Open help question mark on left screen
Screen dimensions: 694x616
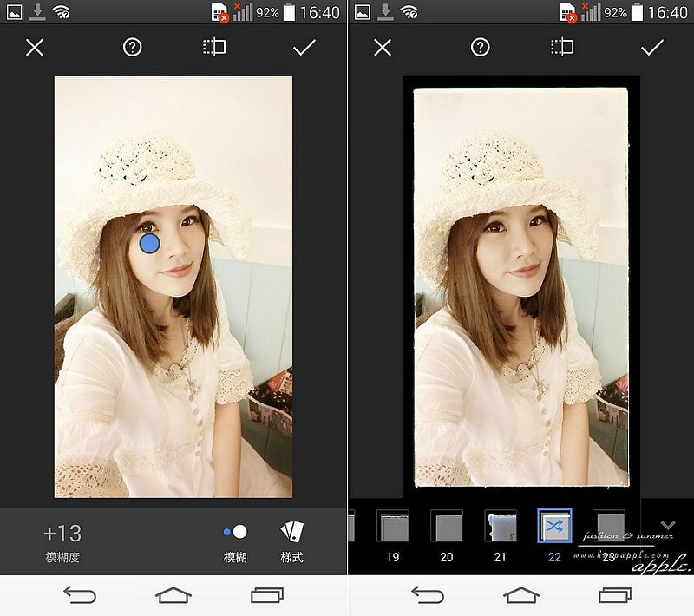tap(132, 48)
